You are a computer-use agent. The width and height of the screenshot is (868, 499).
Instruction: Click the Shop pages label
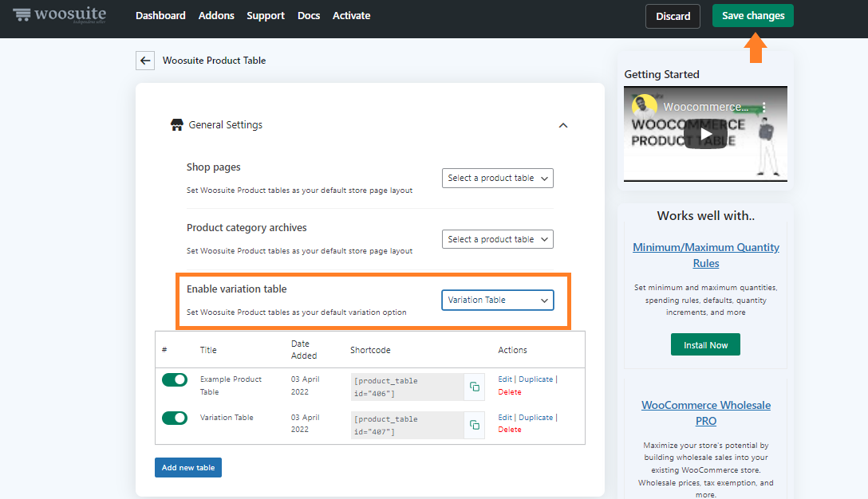[213, 167]
